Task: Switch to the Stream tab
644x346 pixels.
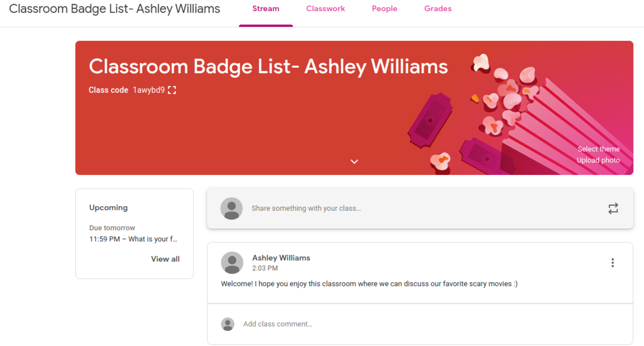Action: tap(266, 9)
